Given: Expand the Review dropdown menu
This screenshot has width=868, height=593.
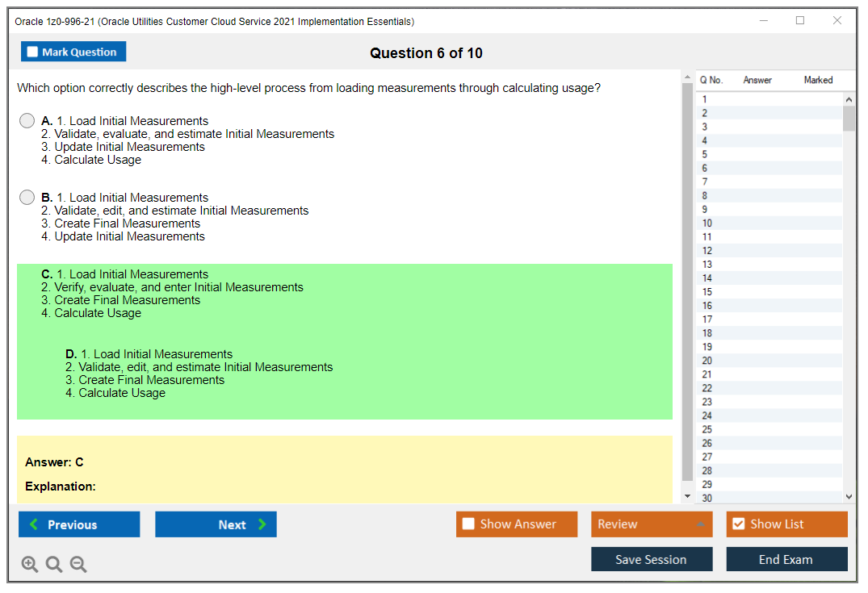Looking at the screenshot, I should pos(699,524).
